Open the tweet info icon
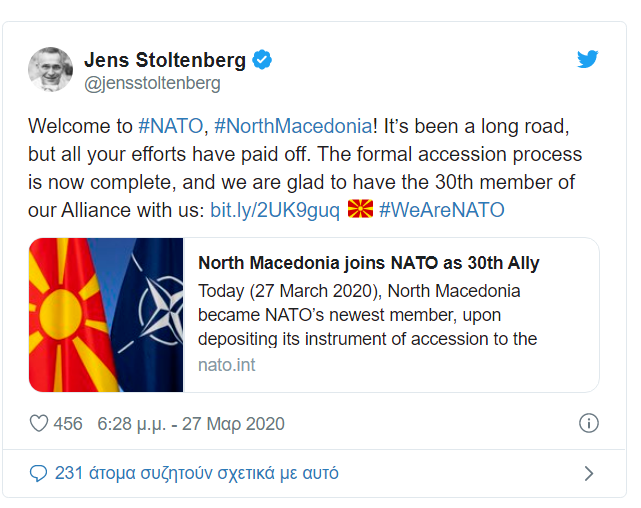The height and width of the screenshot is (508, 641). pos(589,423)
